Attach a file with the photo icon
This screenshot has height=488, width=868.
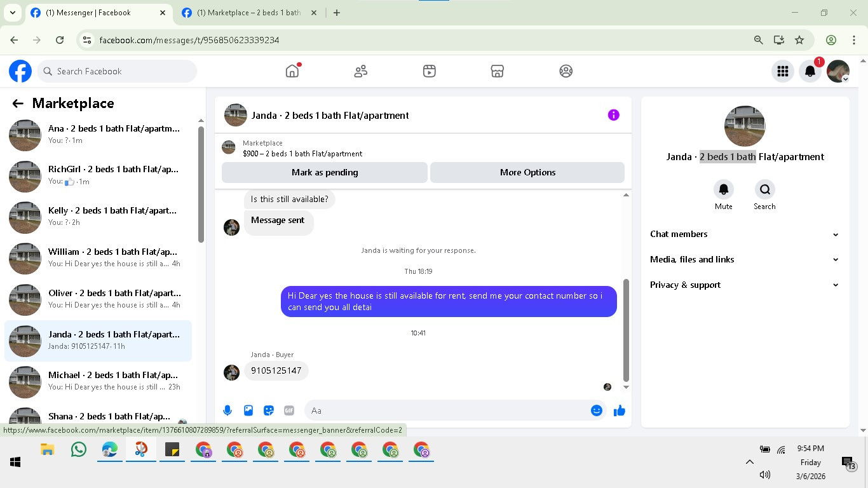(x=248, y=410)
